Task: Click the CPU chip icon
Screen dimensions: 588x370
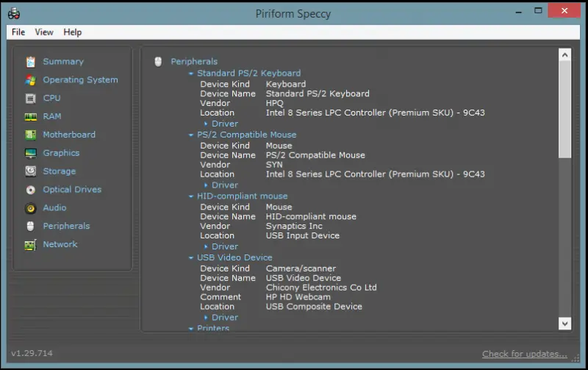Action: tap(31, 99)
